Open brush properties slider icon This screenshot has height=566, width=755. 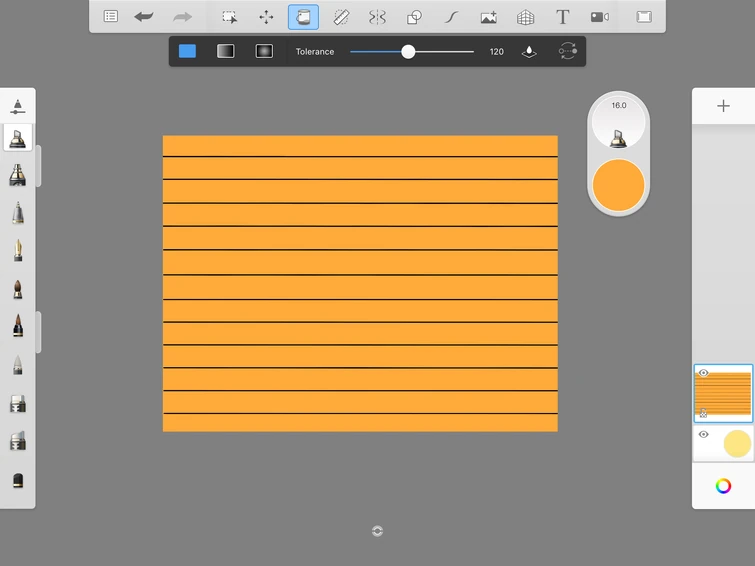18,106
